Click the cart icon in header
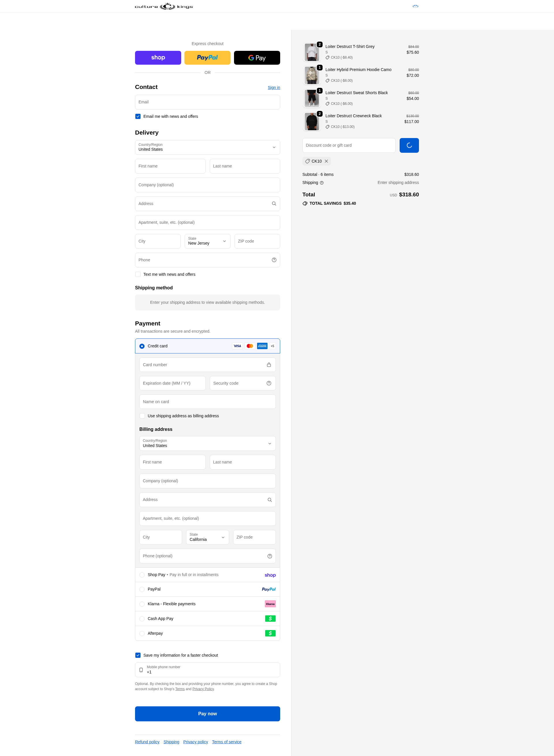 pos(415,6)
